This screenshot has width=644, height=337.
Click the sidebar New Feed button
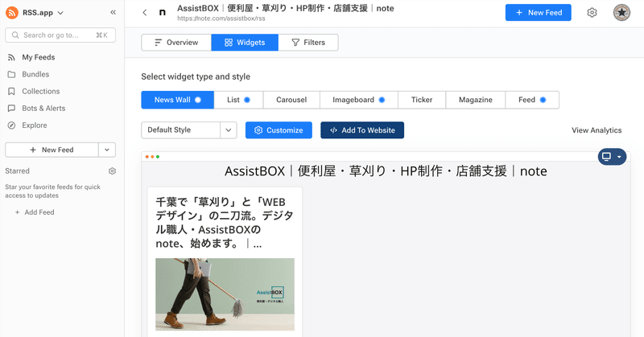52,150
